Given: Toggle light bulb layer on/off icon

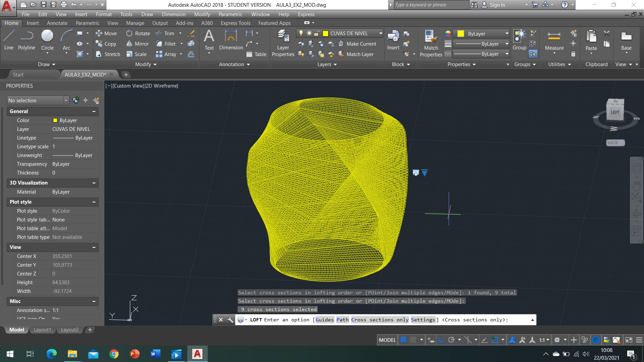Looking at the screenshot, I should point(301,33).
